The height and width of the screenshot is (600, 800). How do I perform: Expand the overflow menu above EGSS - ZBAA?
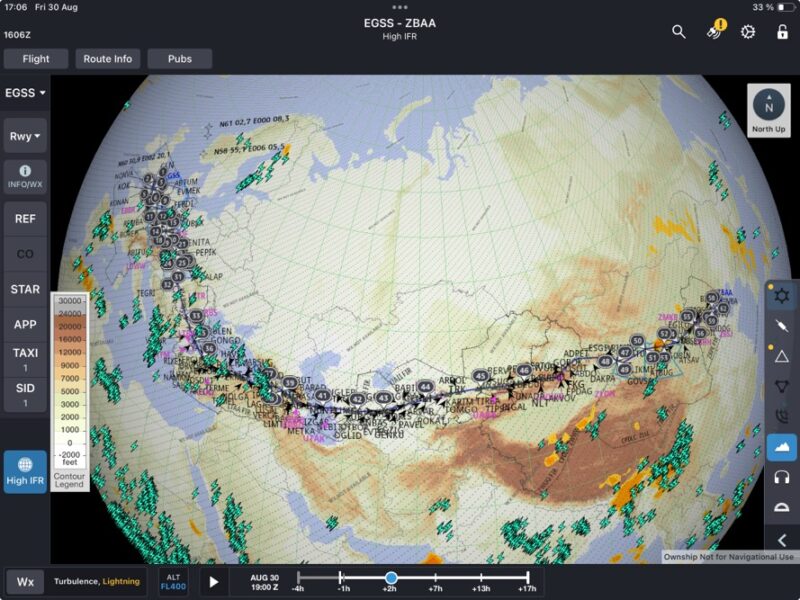400,8
